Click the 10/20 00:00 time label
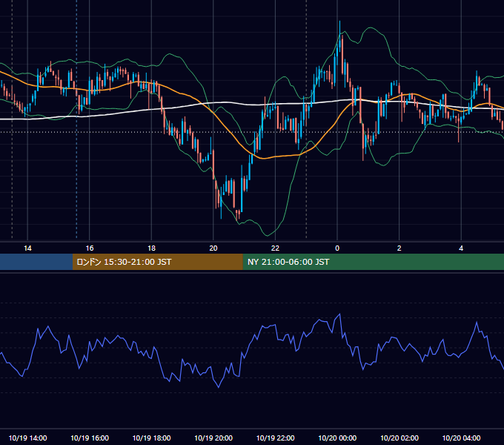The image size is (504, 445). 337,438
